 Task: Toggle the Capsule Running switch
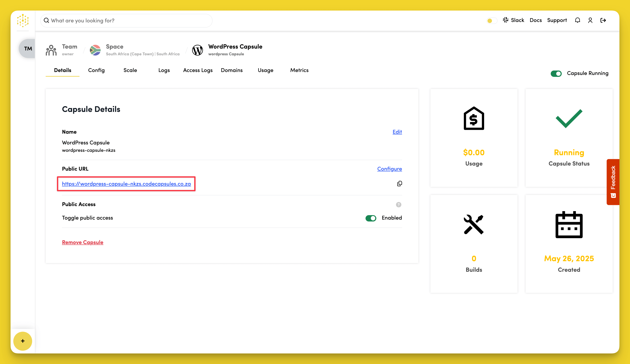tap(556, 73)
